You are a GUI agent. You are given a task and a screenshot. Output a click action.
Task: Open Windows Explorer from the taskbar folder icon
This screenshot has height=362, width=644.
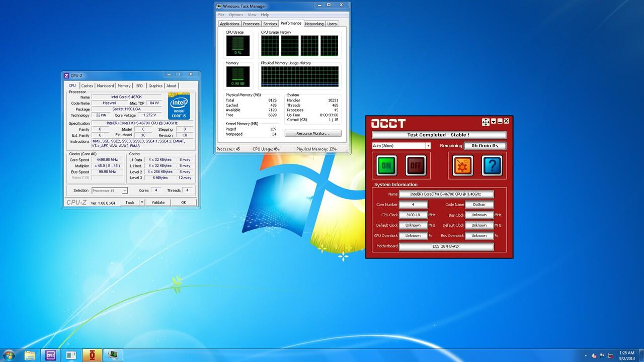point(30,355)
